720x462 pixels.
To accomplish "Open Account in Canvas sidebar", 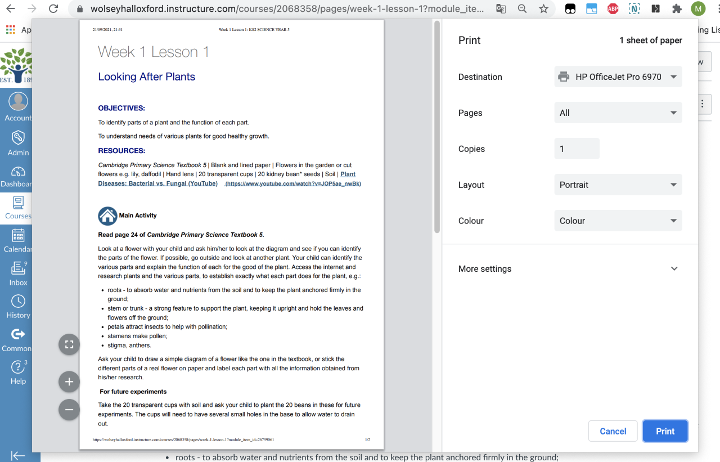I will pyautogui.click(x=18, y=107).
